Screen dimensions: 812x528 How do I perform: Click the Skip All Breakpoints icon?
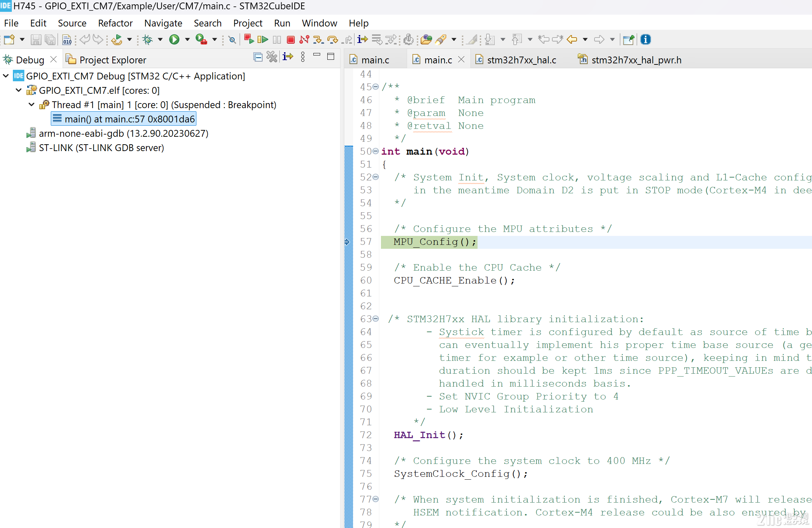[x=232, y=39]
